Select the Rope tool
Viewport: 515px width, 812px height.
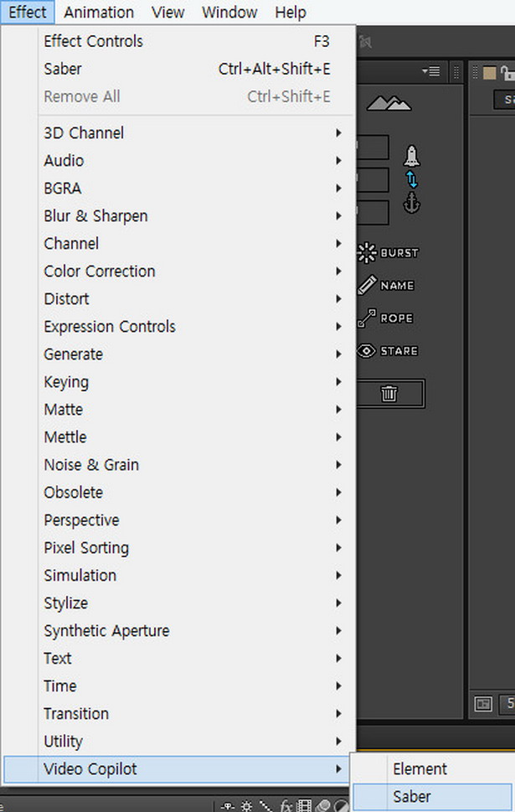[385, 318]
